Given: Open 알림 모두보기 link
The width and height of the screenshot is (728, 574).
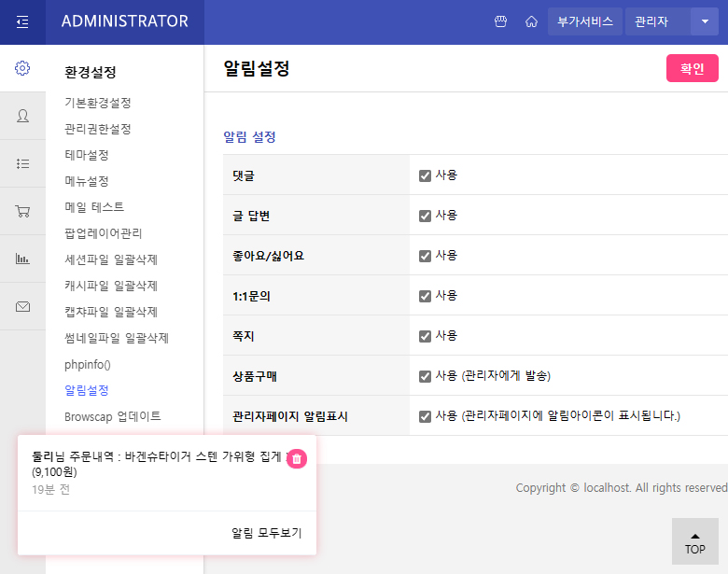Looking at the screenshot, I should coord(266,533).
